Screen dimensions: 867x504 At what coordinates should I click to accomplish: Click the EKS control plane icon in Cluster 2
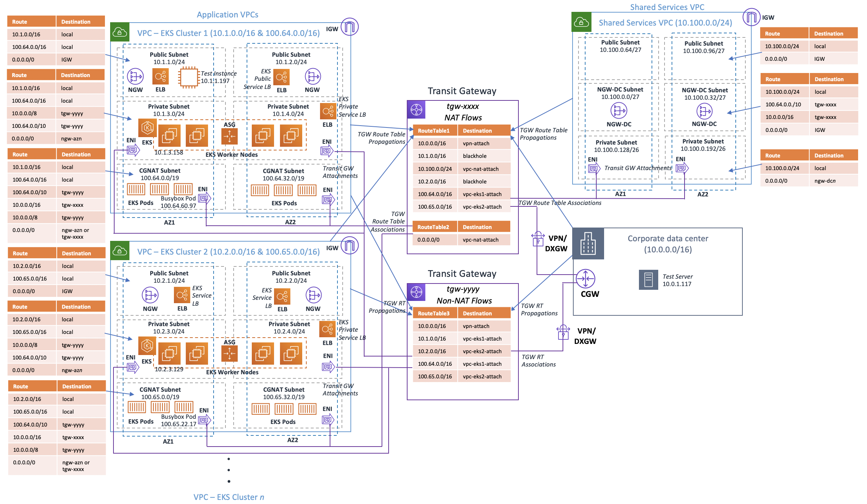(x=147, y=346)
